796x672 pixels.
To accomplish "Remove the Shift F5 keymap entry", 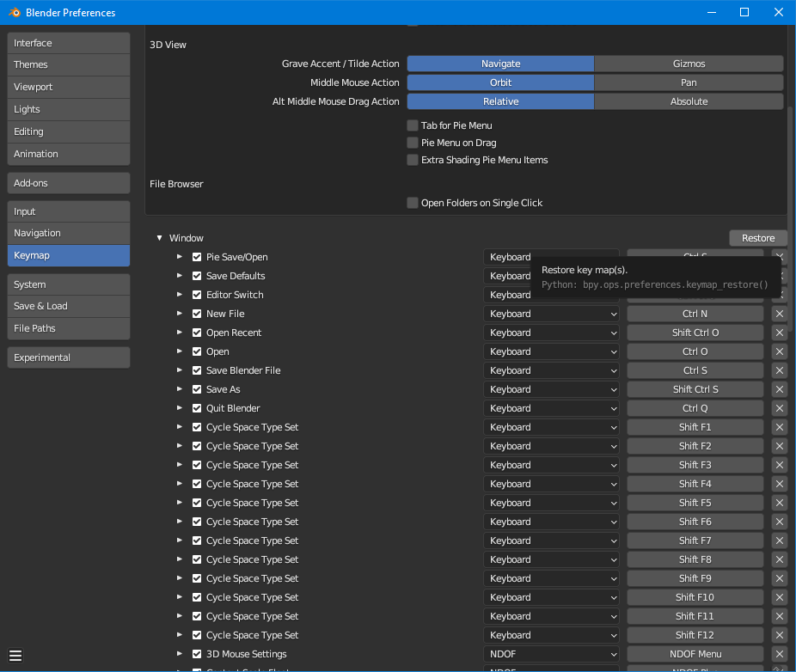I will [x=780, y=503].
